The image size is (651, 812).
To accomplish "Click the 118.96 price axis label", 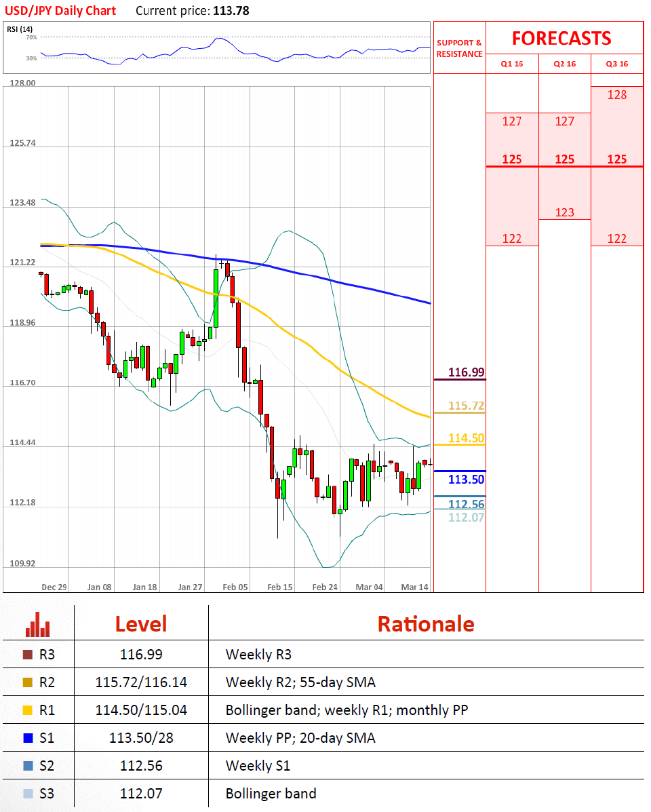I will 23,323.
